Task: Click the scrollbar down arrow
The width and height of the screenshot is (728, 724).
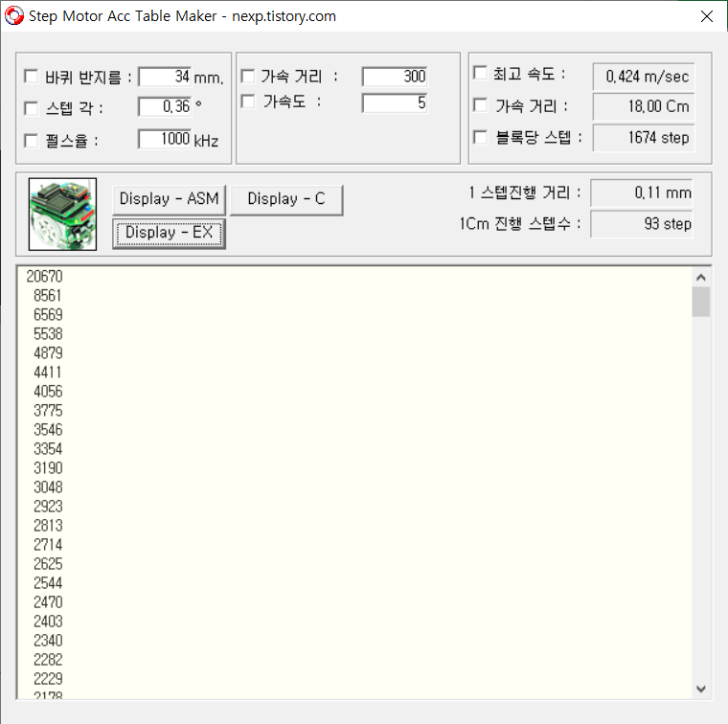Action: (x=701, y=690)
